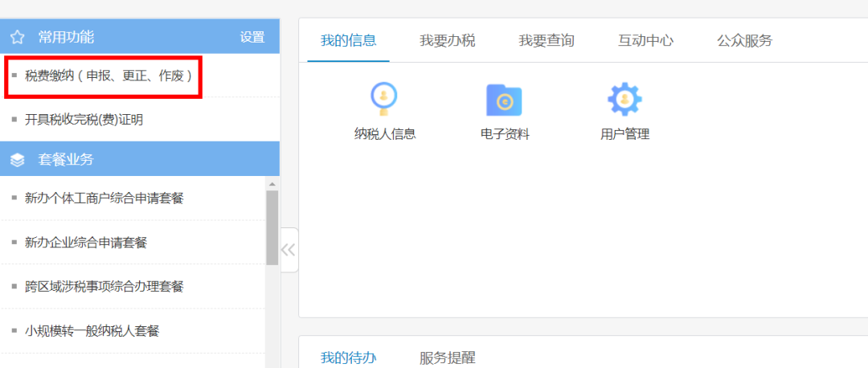Click the 设置 link in 常用功能 header
The image size is (868, 368).
point(252,37)
